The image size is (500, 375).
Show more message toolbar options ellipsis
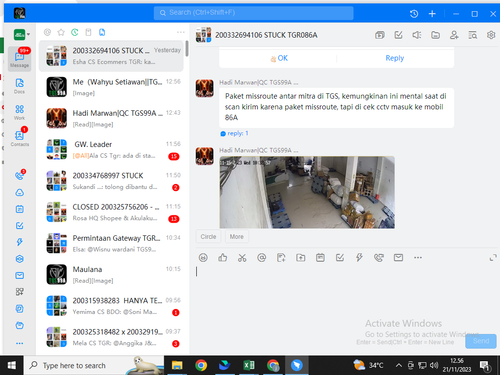tap(418, 258)
